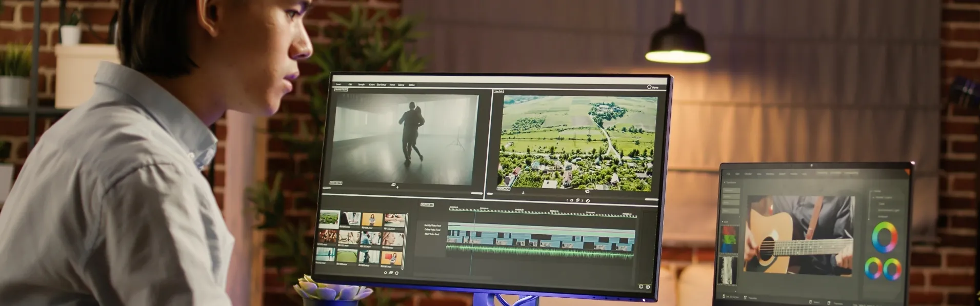Select the Main Video Feed track label

tap(432, 234)
